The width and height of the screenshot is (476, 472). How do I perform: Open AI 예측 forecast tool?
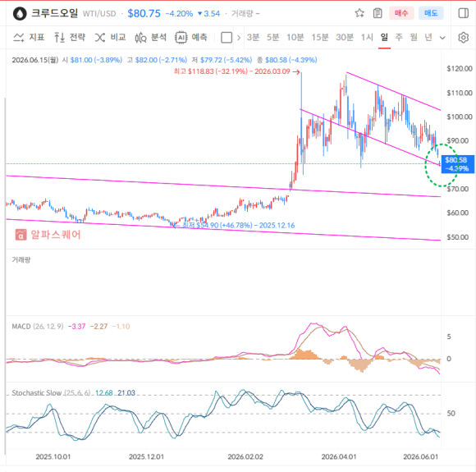click(191, 38)
